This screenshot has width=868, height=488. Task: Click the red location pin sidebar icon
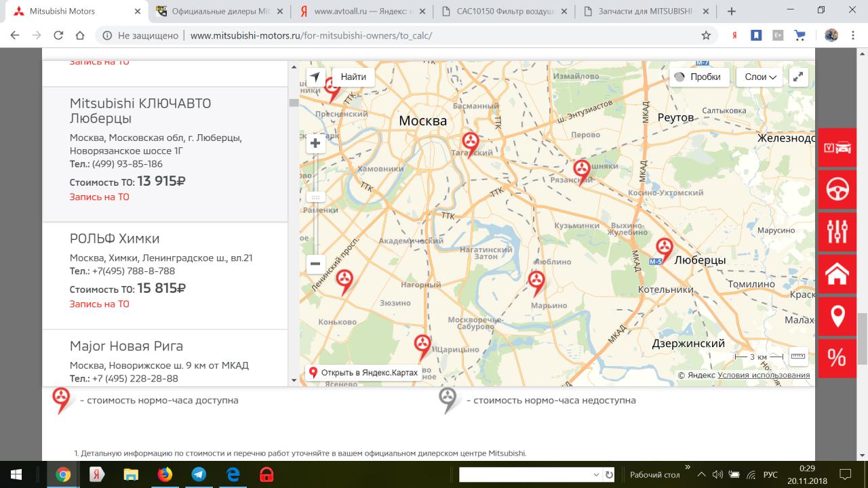point(837,316)
